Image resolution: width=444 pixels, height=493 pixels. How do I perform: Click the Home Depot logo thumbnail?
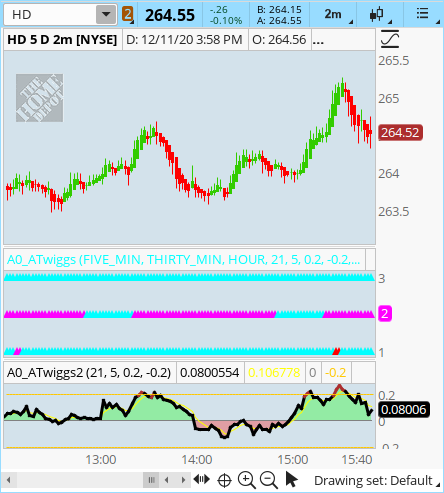tap(39, 98)
